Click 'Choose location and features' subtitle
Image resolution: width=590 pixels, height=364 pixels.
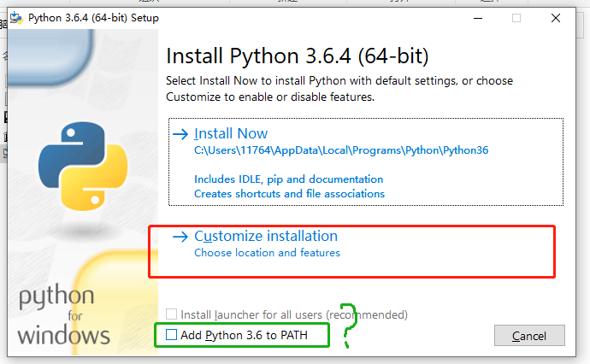267,253
